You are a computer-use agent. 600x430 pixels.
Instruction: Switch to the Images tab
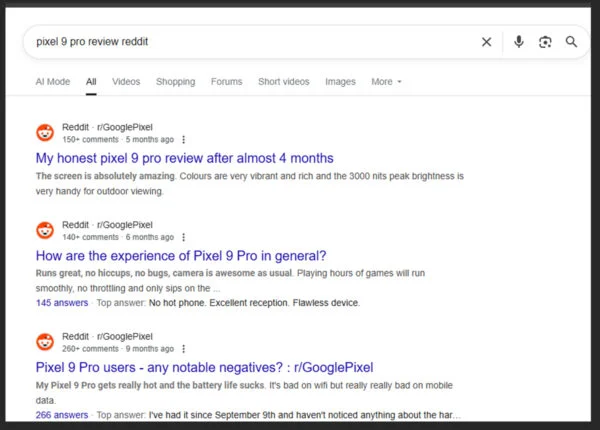(x=340, y=81)
